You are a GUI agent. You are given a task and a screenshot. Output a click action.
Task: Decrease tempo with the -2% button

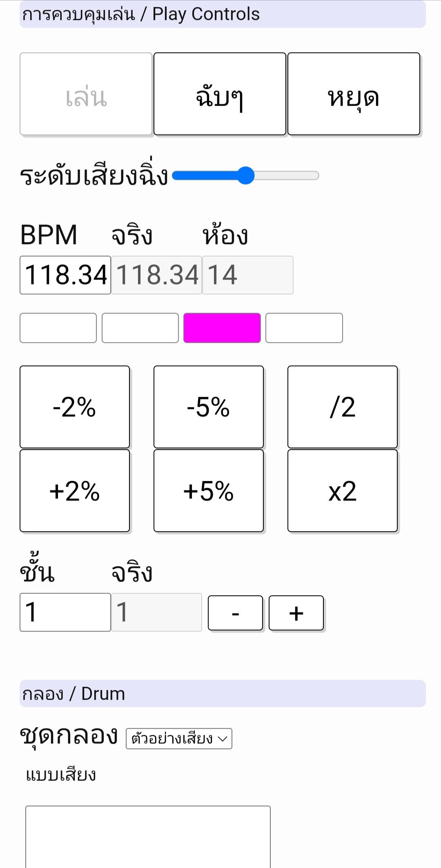coord(75,407)
